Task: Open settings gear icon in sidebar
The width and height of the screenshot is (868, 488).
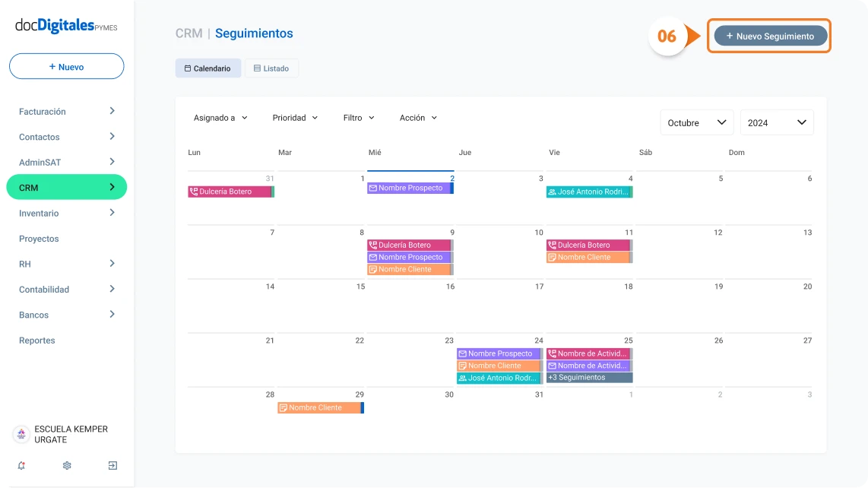Action: 67,466
